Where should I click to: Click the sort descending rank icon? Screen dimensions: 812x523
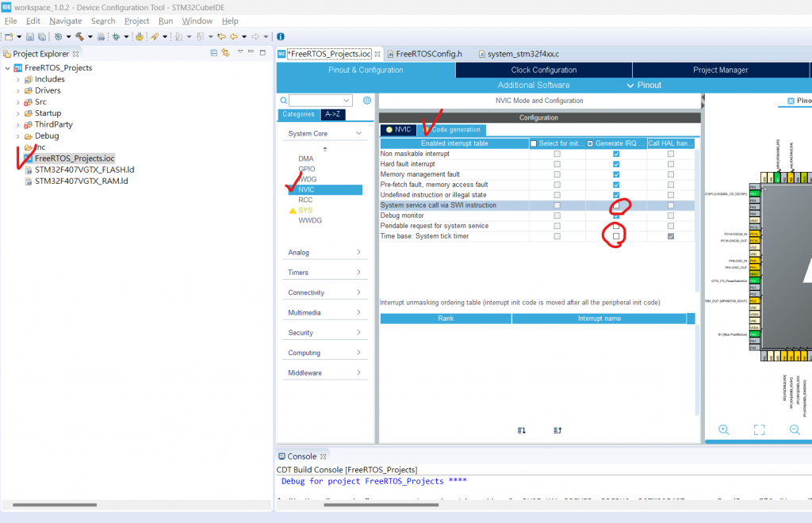(522, 430)
